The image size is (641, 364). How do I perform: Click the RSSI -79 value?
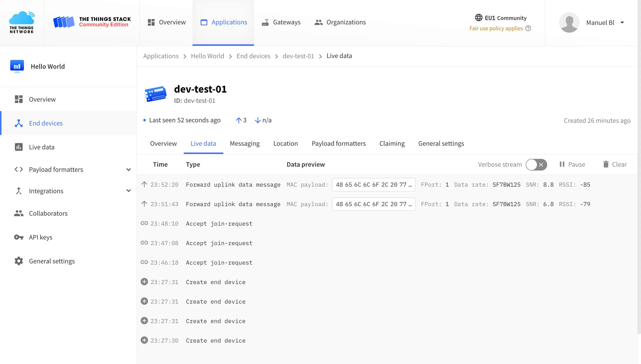[x=585, y=204]
